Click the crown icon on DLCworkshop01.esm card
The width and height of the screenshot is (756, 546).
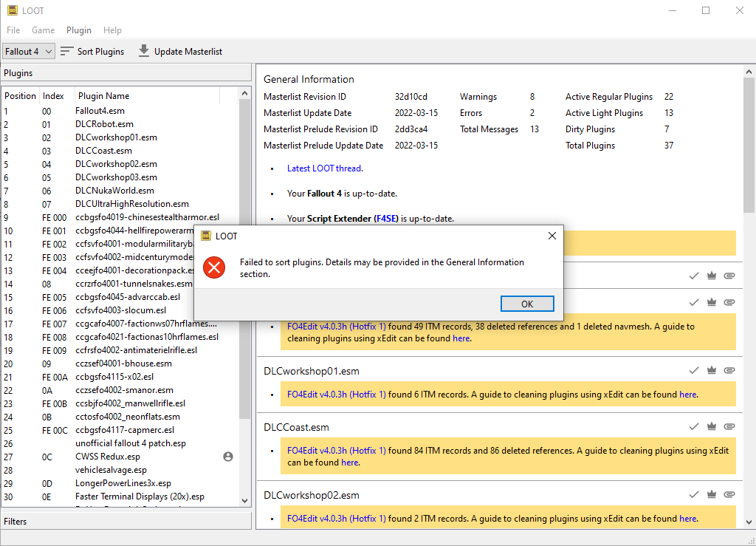712,370
